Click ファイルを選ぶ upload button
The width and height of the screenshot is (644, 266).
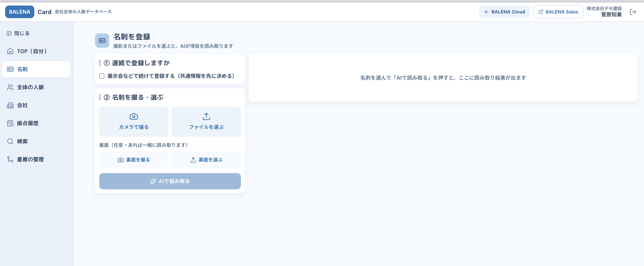point(206,122)
